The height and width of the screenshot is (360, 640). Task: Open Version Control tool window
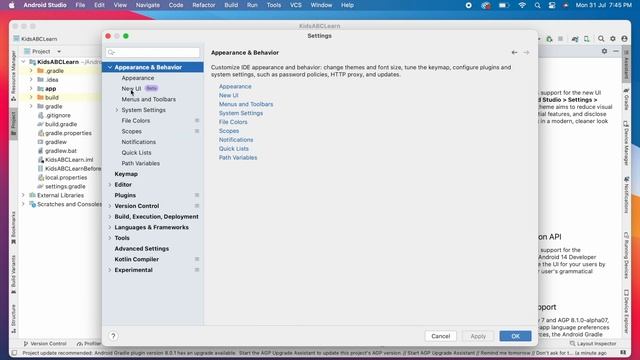pos(45,344)
